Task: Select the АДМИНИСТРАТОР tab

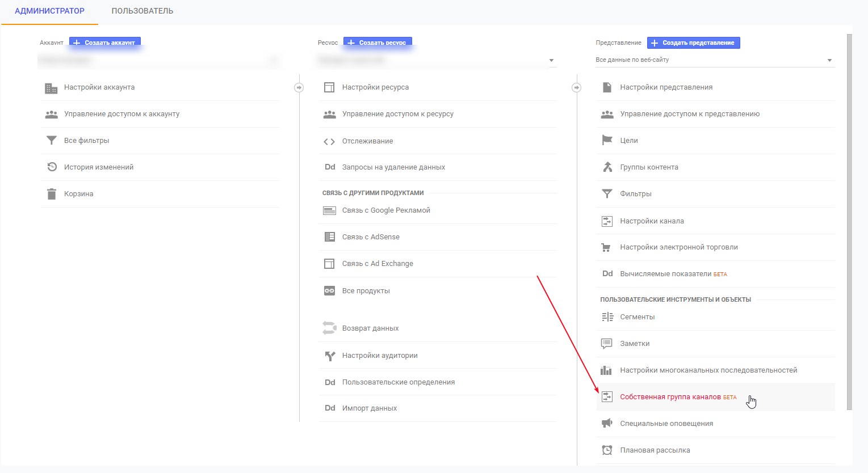Action: click(x=49, y=11)
